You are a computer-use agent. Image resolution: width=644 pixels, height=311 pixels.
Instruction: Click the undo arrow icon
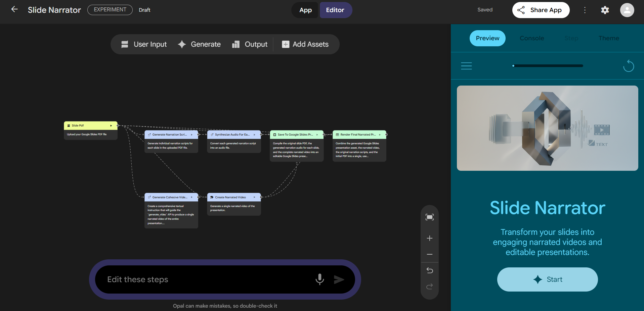tap(429, 270)
